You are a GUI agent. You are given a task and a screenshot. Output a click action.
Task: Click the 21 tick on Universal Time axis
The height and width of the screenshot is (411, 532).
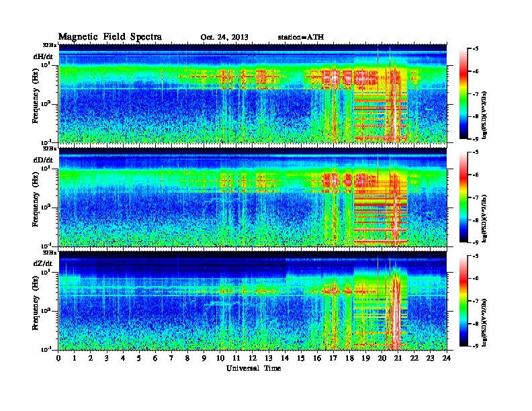click(x=398, y=358)
